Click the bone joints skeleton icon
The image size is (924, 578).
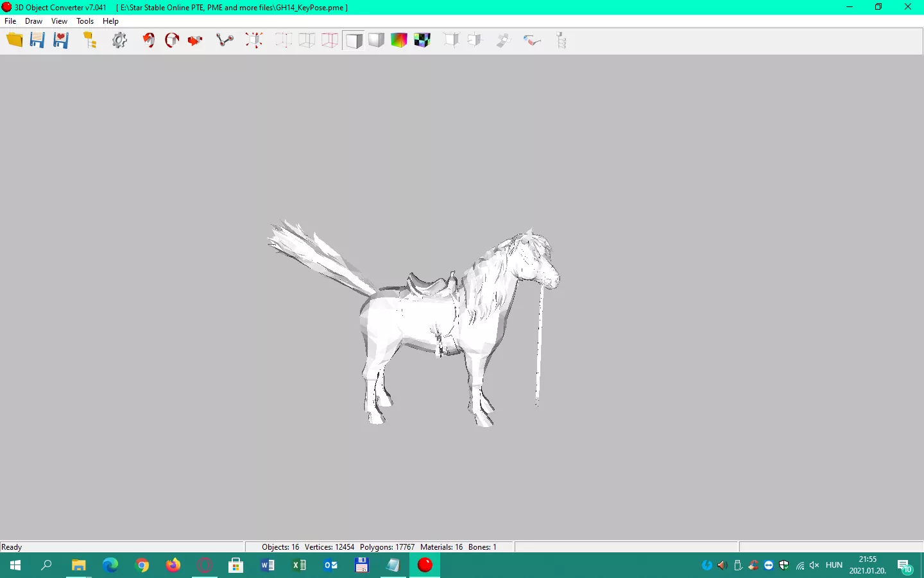pos(225,40)
